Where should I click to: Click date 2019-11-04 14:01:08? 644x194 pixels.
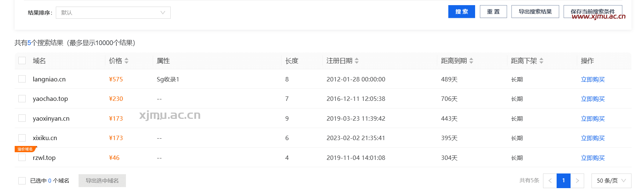(x=356, y=158)
